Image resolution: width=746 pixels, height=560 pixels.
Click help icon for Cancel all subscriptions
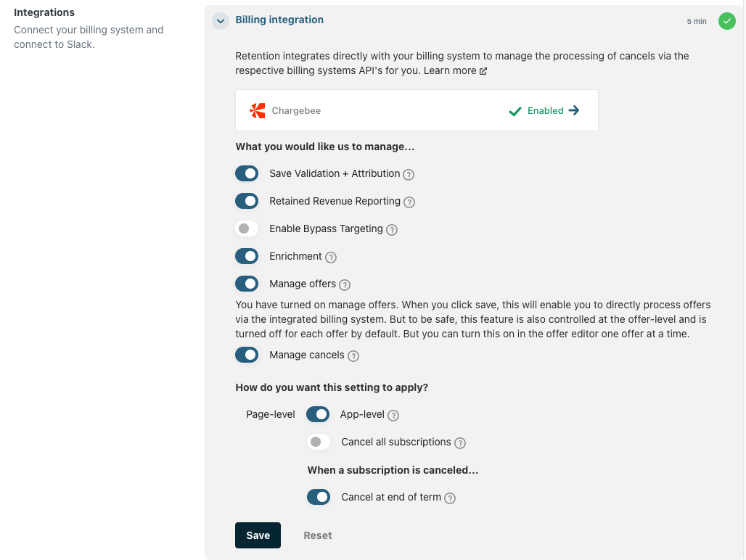coord(460,442)
